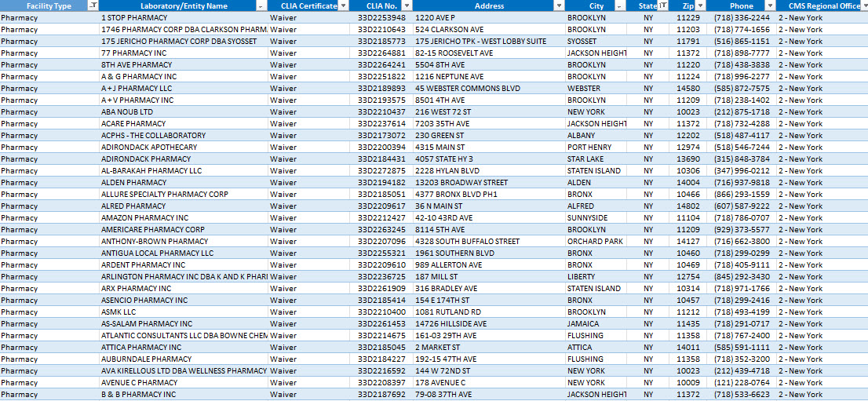This screenshot has height=401, width=868.
Task: Select the cell '77 PHARMACY INC'
Action: (x=184, y=53)
